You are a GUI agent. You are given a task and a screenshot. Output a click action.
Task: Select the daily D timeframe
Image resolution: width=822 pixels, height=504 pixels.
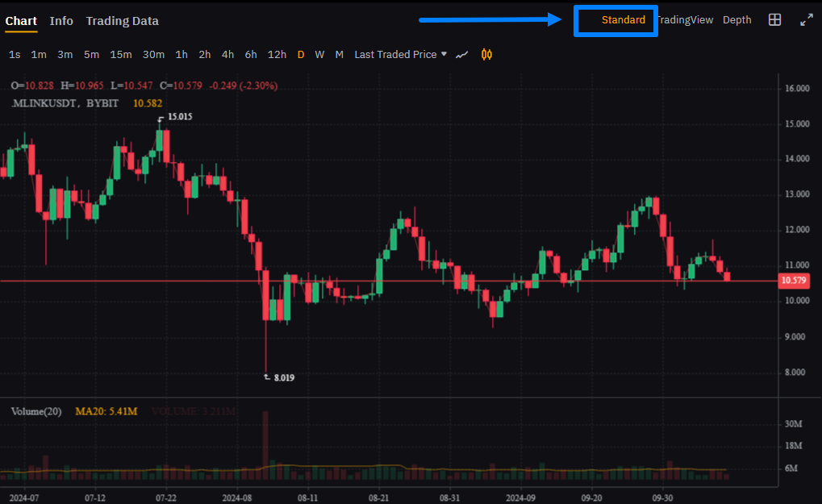pos(301,55)
